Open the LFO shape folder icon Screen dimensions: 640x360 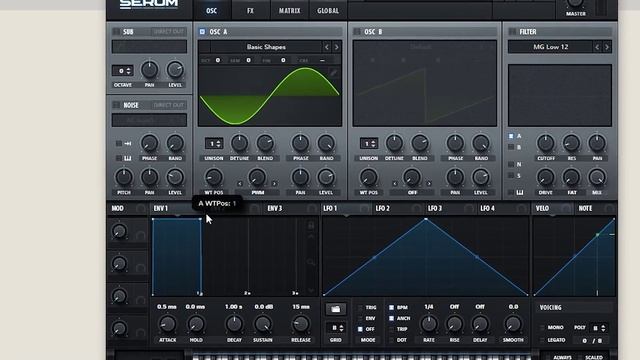coord(336,309)
